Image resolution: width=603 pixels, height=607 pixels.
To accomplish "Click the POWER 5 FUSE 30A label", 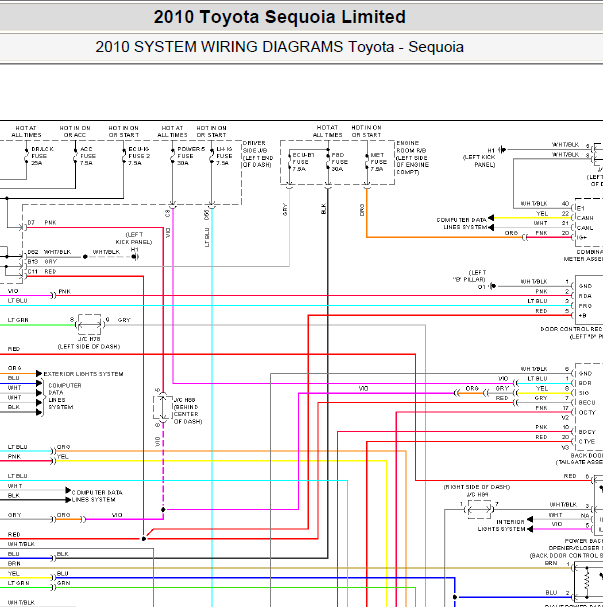I will (191, 156).
